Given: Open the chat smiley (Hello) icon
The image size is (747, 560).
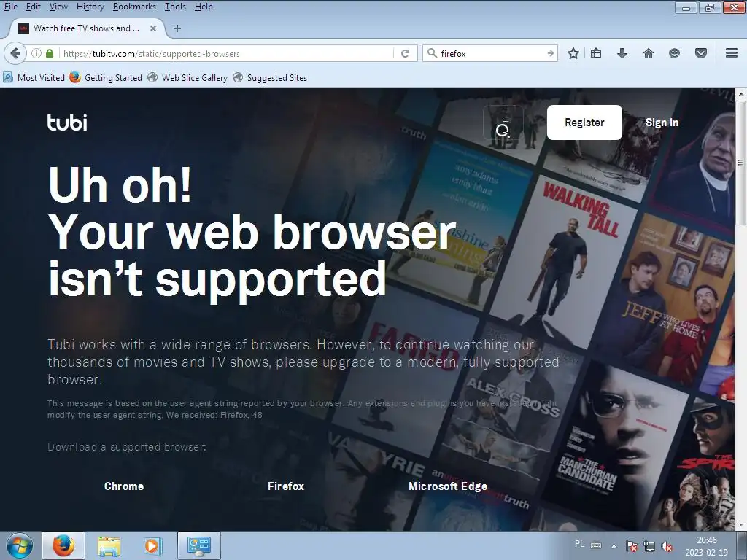Looking at the screenshot, I should tap(674, 53).
